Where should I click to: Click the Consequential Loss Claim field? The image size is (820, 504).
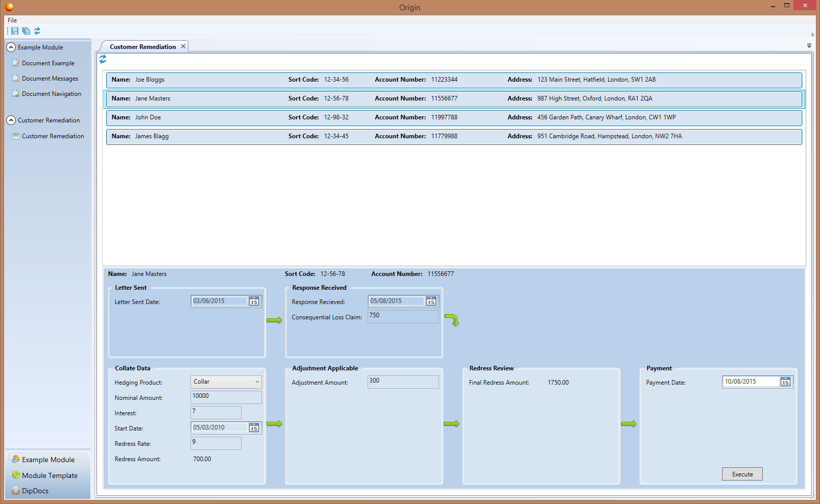tap(403, 317)
